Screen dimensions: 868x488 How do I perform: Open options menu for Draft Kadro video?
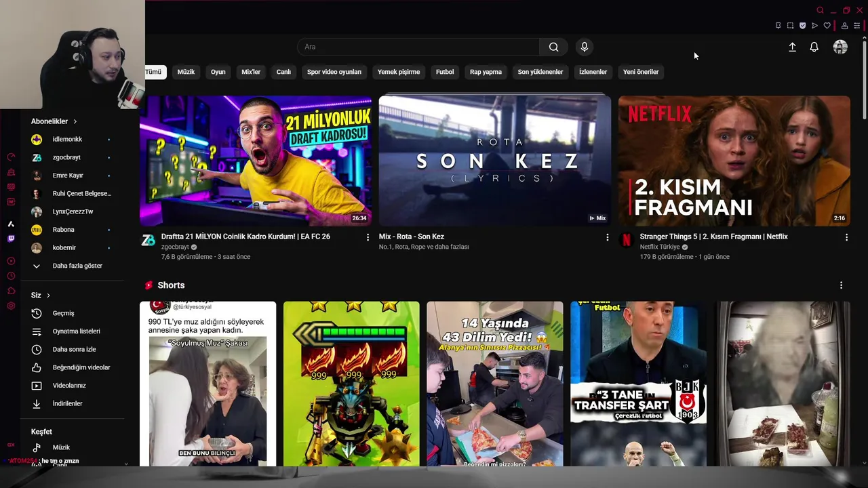point(368,237)
